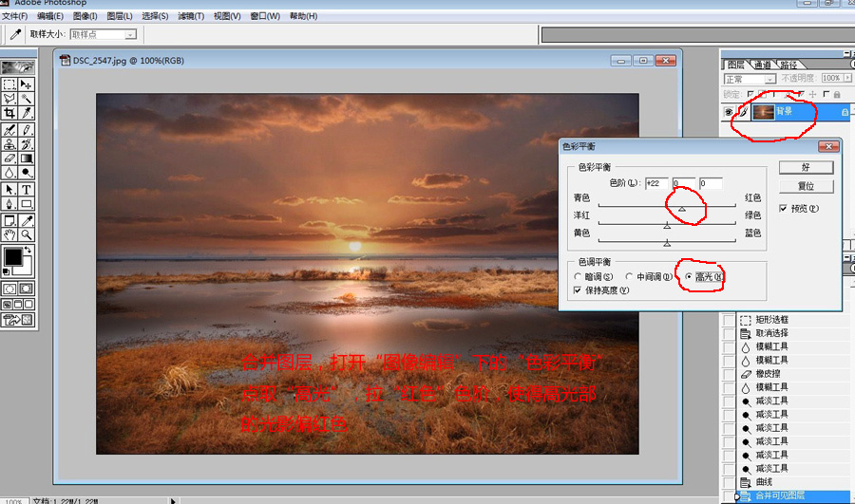Select the Rectangular Marquee tool

(x=9, y=84)
